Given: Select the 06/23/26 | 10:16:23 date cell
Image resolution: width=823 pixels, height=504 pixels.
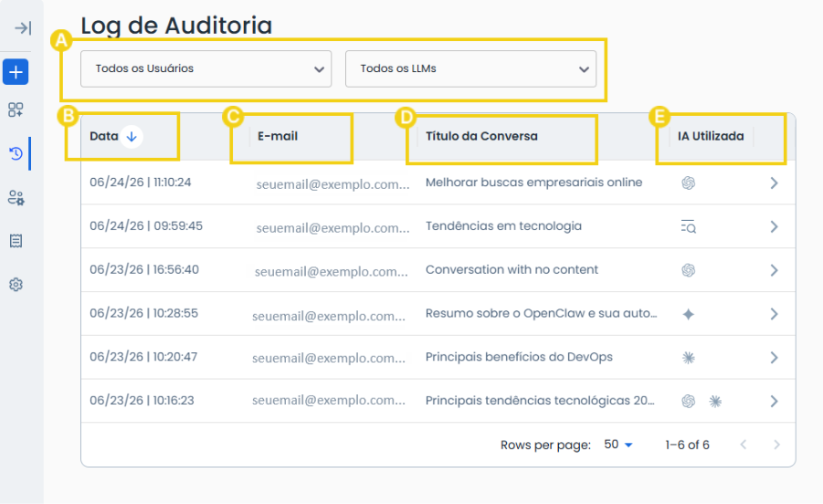Looking at the screenshot, I should click(142, 400).
